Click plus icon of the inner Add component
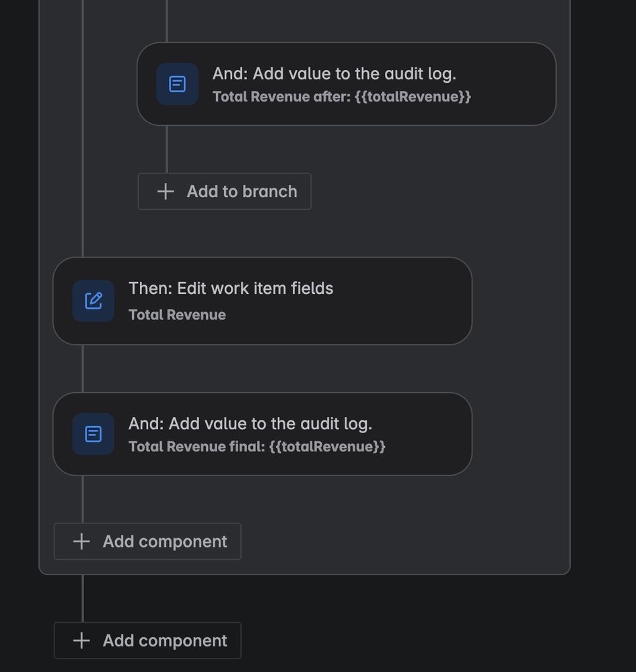 (81, 542)
